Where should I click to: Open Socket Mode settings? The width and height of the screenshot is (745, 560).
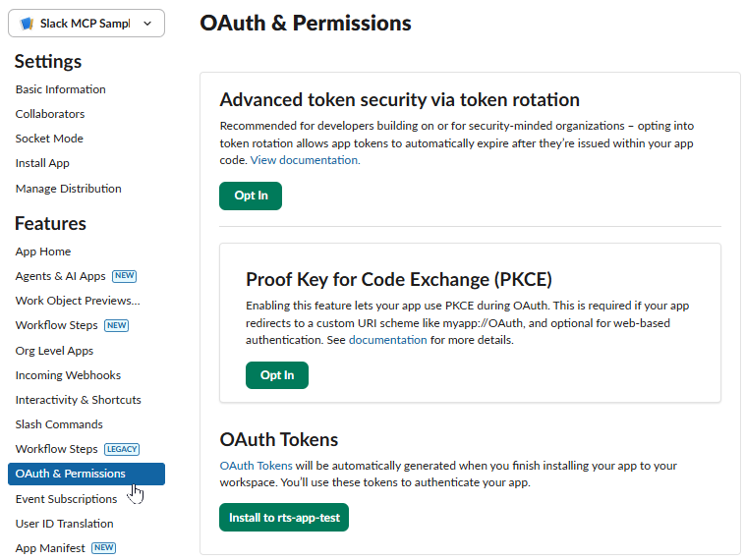pos(49,139)
